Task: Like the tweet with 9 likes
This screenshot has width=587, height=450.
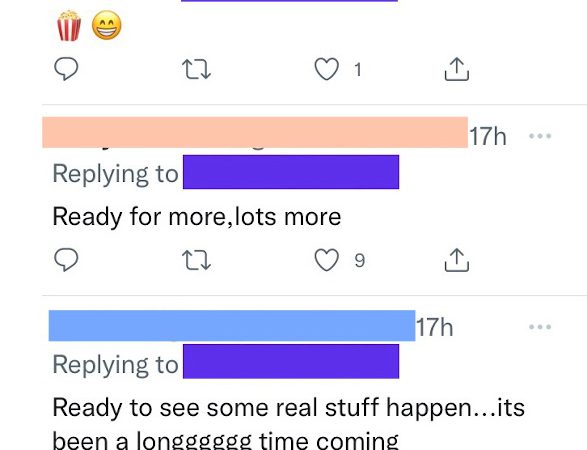Action: [x=326, y=260]
